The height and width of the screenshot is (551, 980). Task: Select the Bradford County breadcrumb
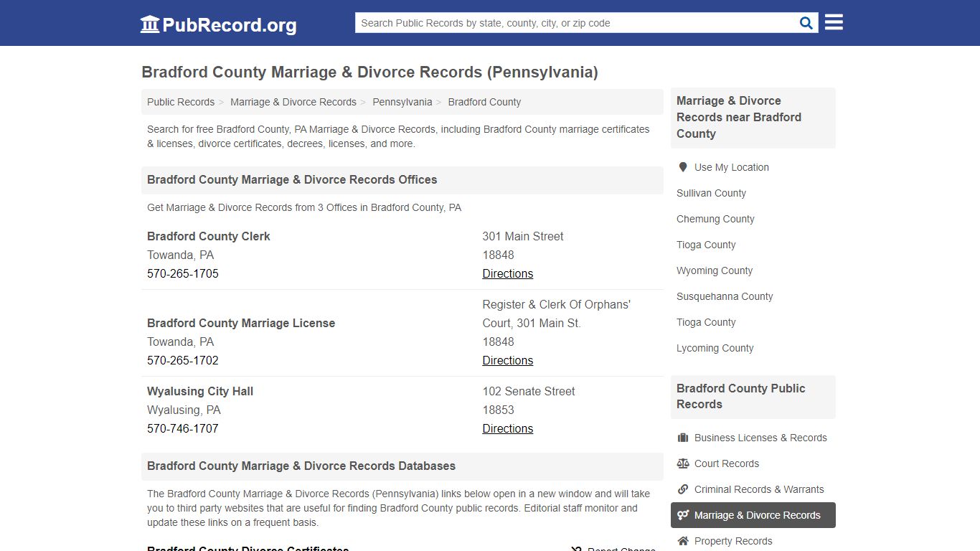point(484,102)
